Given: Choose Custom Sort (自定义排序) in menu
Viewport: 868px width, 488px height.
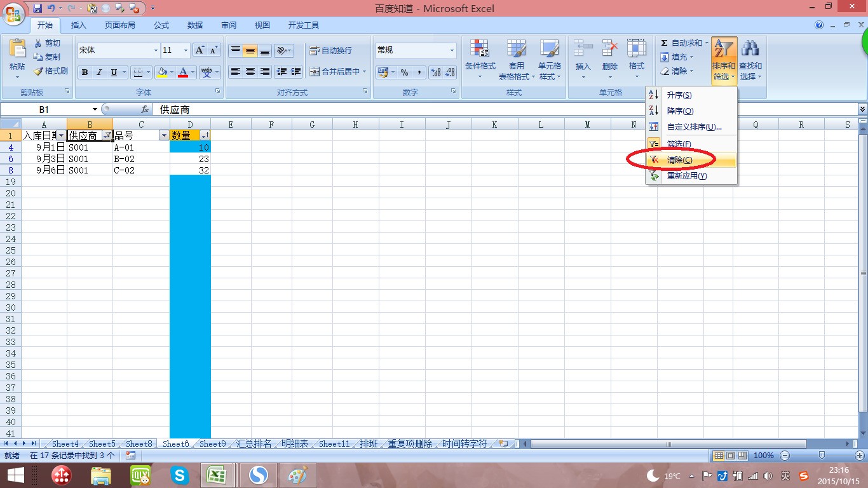Looking at the screenshot, I should pos(694,127).
